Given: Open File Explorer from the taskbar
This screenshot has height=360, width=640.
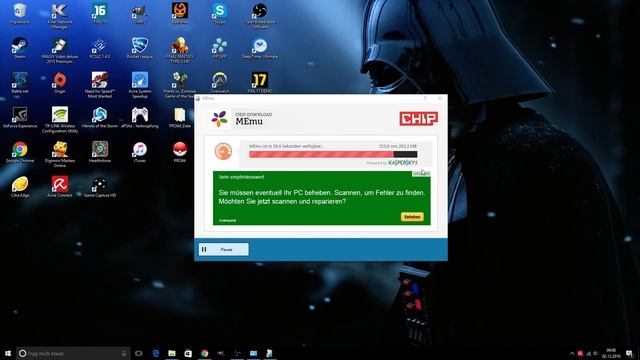Looking at the screenshot, I should [x=172, y=353].
